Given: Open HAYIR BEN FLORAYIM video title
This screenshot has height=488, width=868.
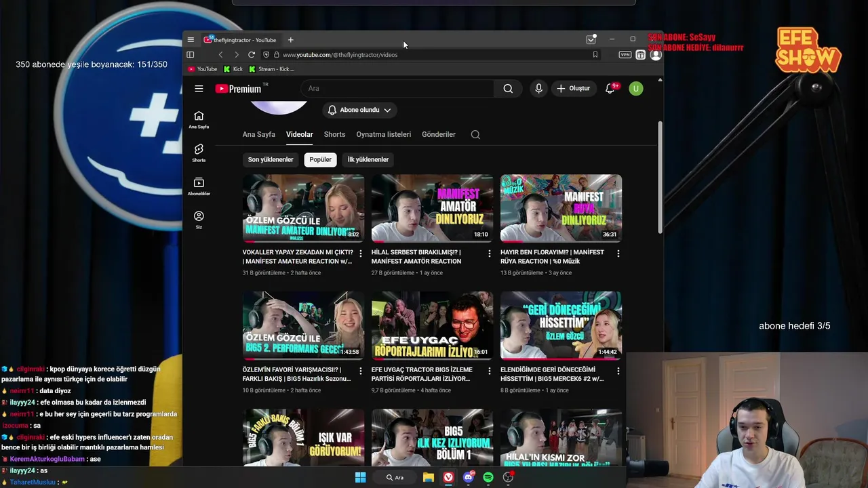Looking at the screenshot, I should 553,257.
